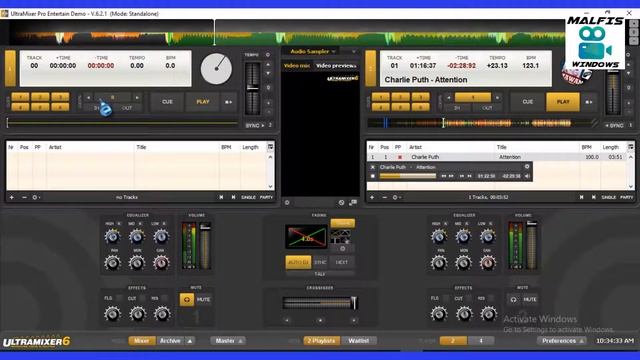Set the right playlist to PARTY mode

(x=627, y=197)
